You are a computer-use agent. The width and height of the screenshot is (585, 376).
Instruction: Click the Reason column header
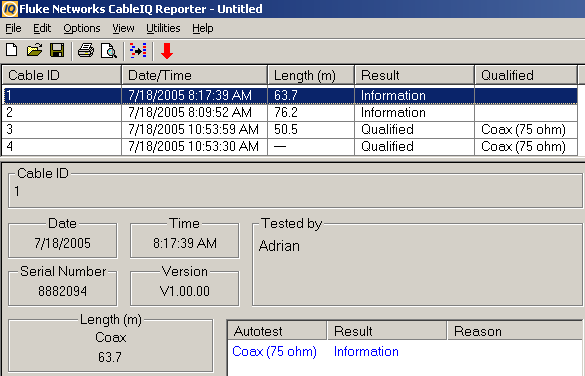coord(515,331)
